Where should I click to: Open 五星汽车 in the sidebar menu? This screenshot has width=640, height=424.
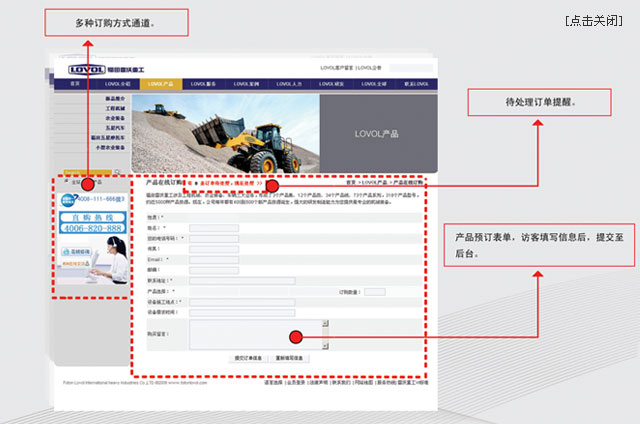(x=115, y=128)
